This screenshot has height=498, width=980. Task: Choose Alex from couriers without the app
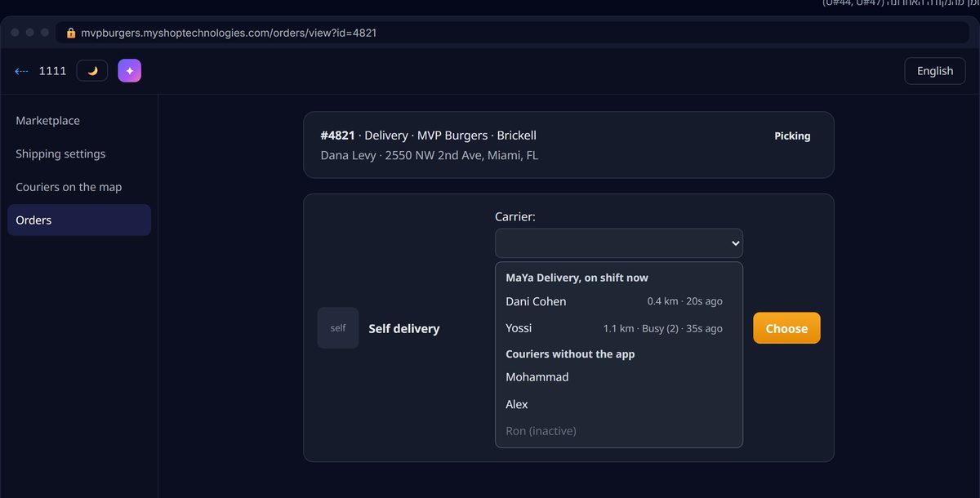pos(619,404)
